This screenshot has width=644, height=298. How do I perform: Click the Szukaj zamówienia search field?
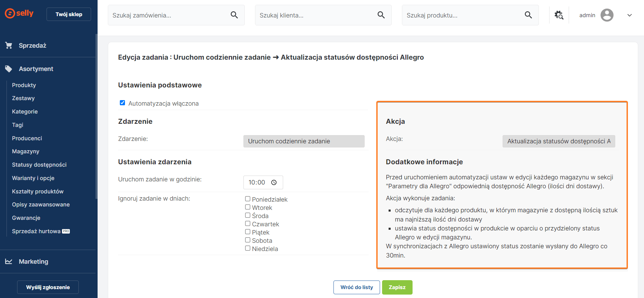(169, 15)
